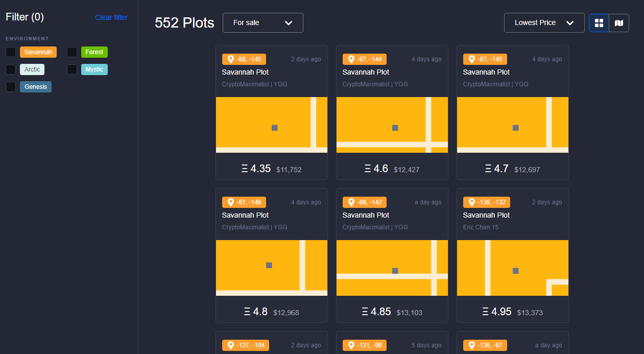The width and height of the screenshot is (644, 354).
Task: Click the $11,752 USD price
Action: [x=289, y=170]
